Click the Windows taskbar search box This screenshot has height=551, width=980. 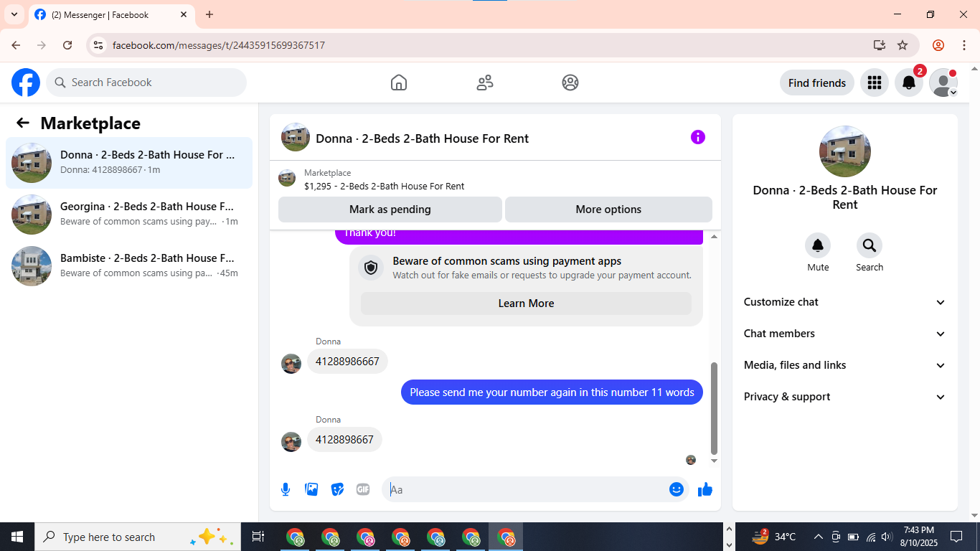[x=138, y=537]
